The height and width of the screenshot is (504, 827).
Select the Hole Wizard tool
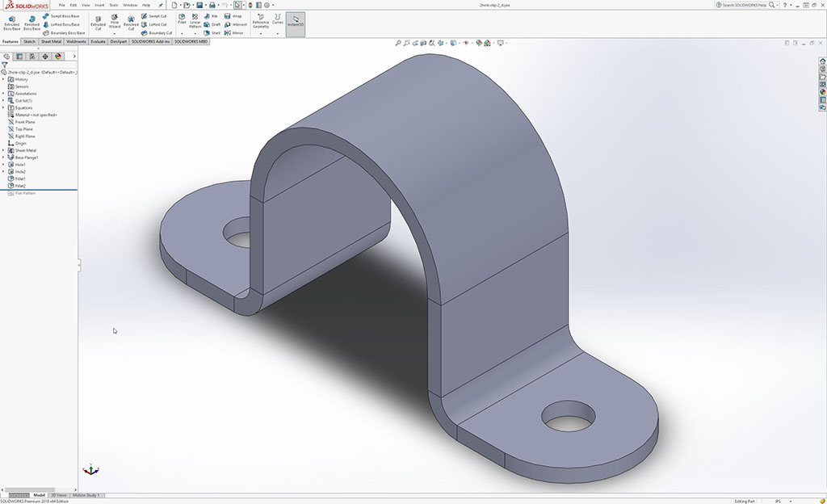coord(114,21)
